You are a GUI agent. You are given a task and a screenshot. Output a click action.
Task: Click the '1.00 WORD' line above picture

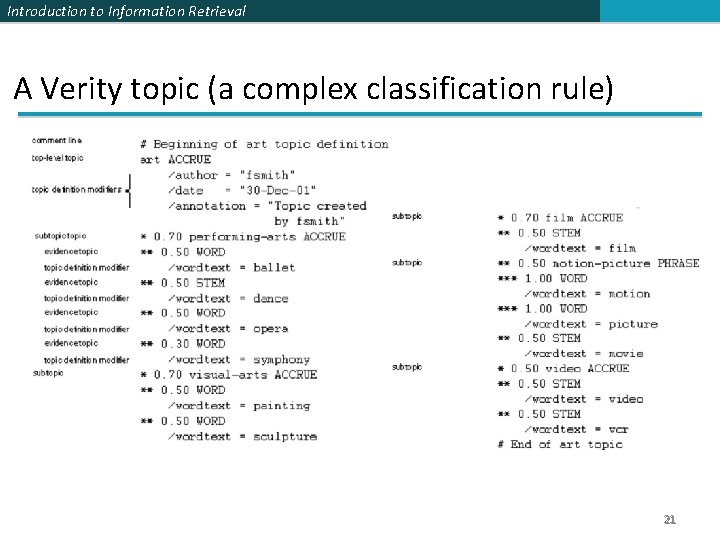coord(543,309)
